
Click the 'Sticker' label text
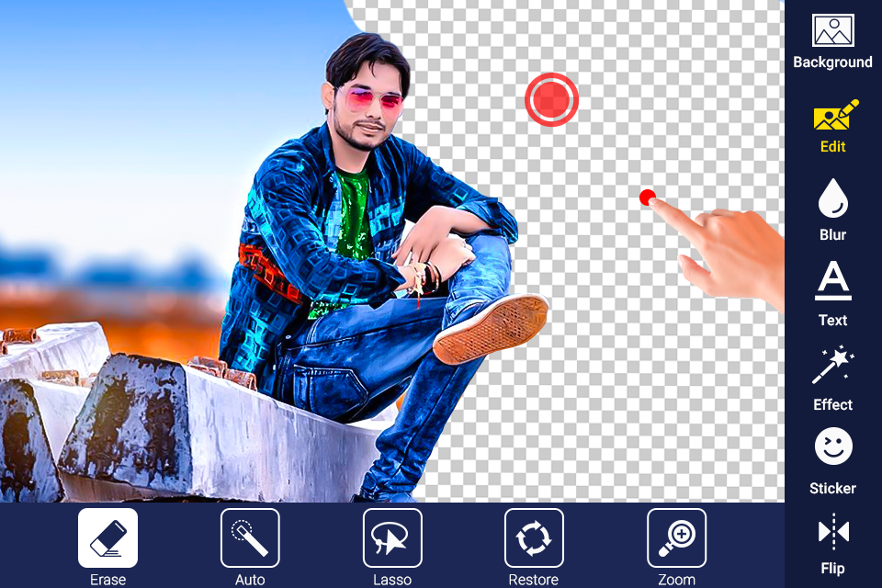pos(832,489)
